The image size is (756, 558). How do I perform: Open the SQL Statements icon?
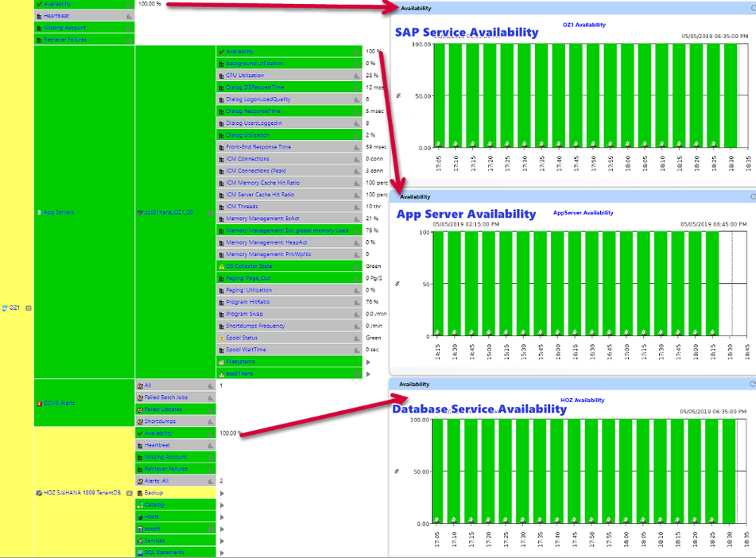point(142,551)
